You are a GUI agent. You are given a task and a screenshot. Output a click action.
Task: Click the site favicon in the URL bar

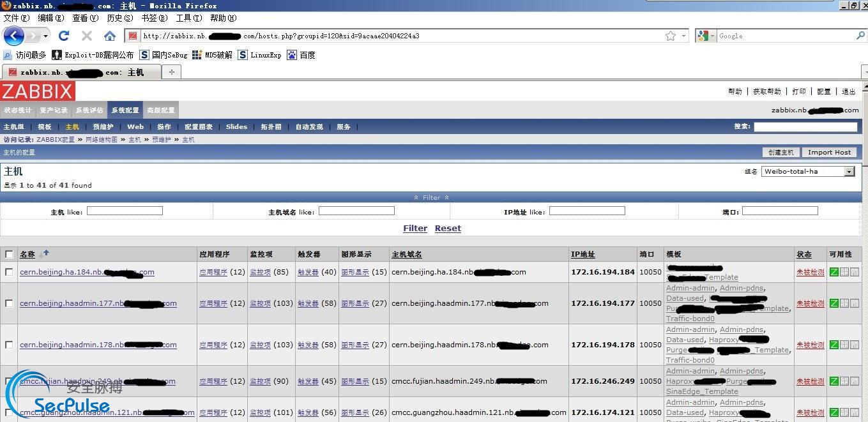coord(133,36)
